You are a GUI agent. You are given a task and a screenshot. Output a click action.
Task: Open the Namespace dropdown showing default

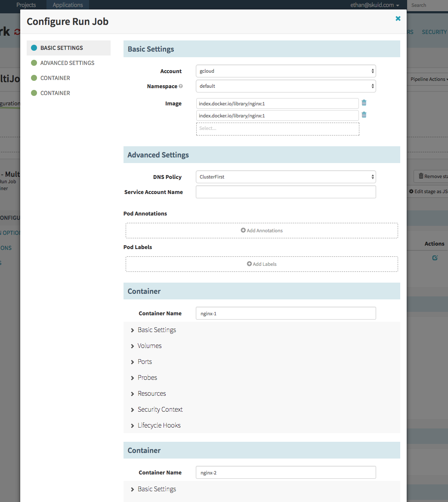tap(286, 86)
